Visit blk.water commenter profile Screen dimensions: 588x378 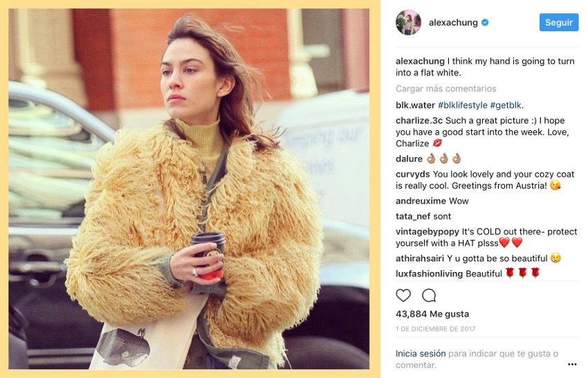415,105
